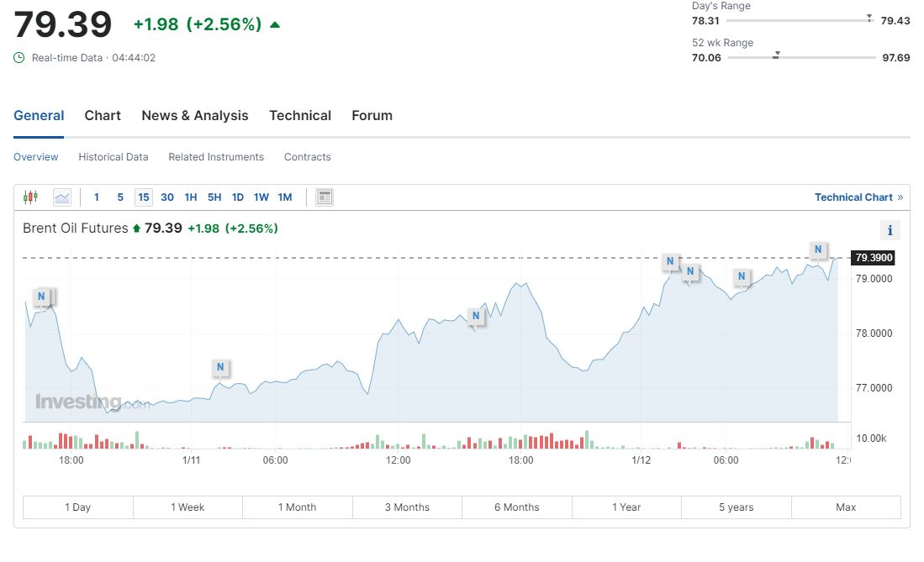Image resolution: width=924 pixels, height=562 pixels.
Task: Select the area chart type icon
Action: tap(62, 197)
